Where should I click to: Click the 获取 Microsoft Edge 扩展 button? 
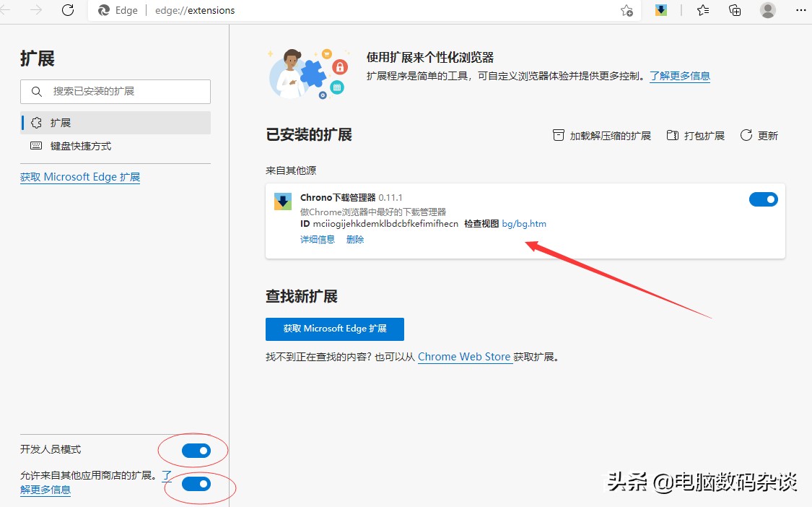pos(334,329)
